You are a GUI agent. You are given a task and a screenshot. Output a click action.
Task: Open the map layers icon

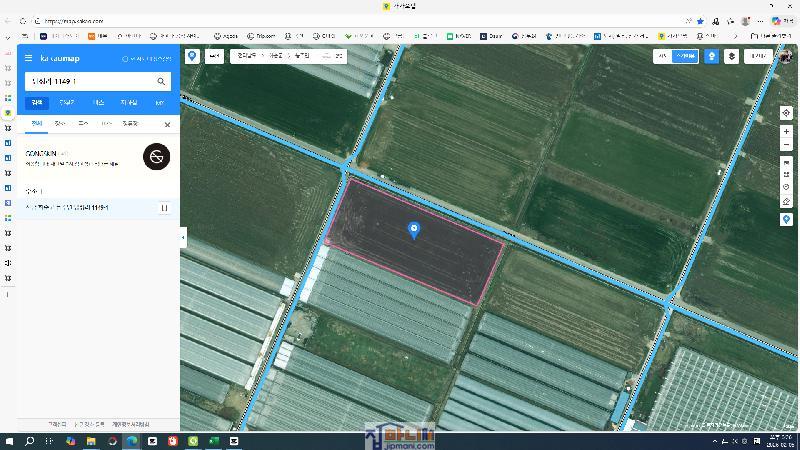coord(732,57)
